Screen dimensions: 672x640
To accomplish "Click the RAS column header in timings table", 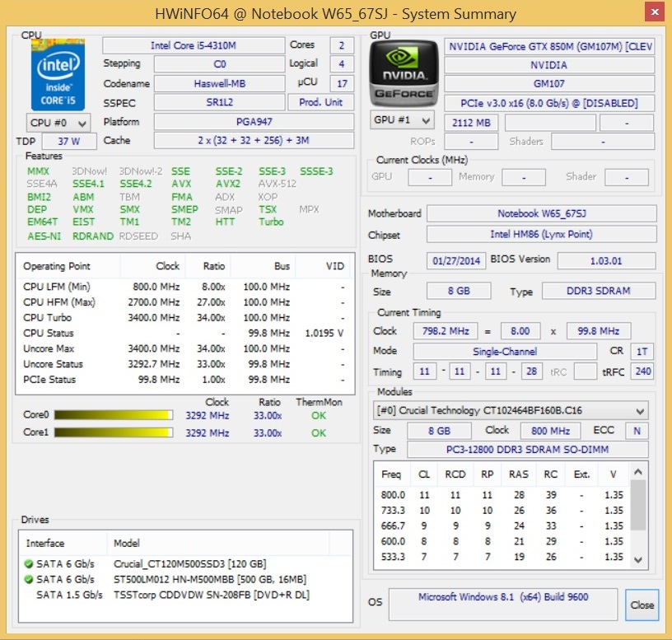I will click(x=519, y=474).
